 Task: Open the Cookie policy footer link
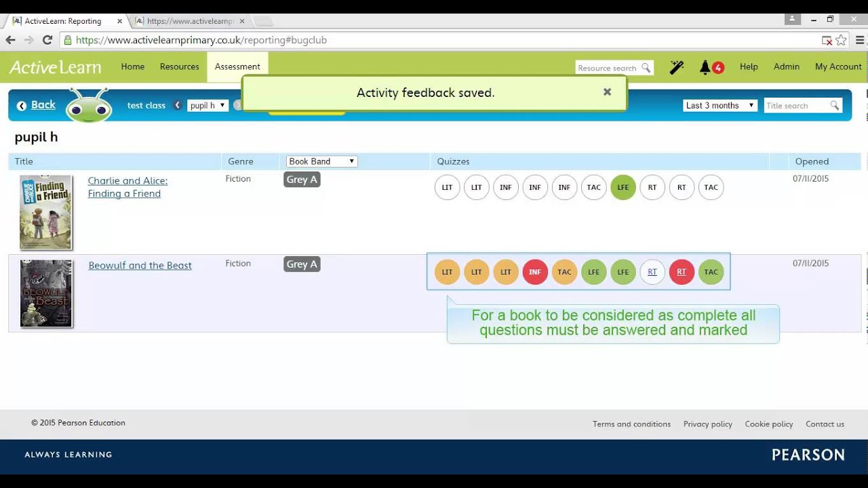(769, 424)
